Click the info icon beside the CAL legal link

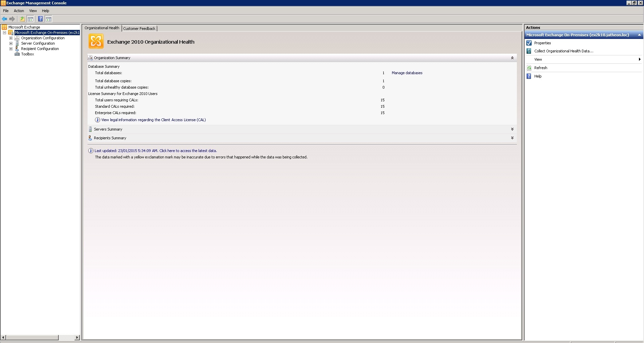pyautogui.click(x=98, y=120)
